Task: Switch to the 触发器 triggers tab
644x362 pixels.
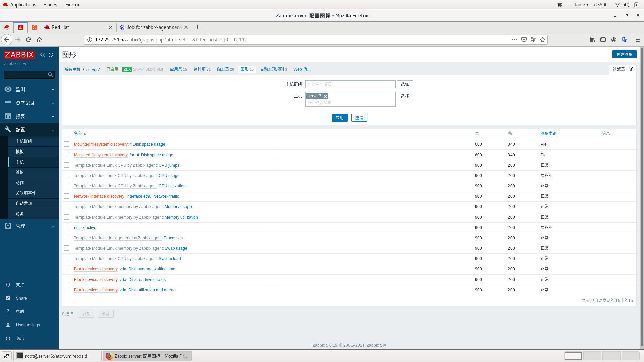Action: pos(223,69)
